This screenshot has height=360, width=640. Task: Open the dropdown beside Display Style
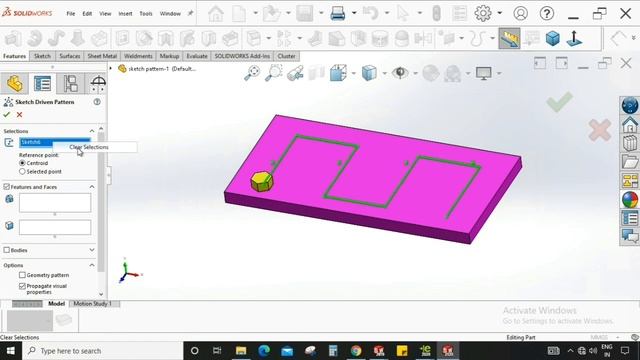coord(384,74)
